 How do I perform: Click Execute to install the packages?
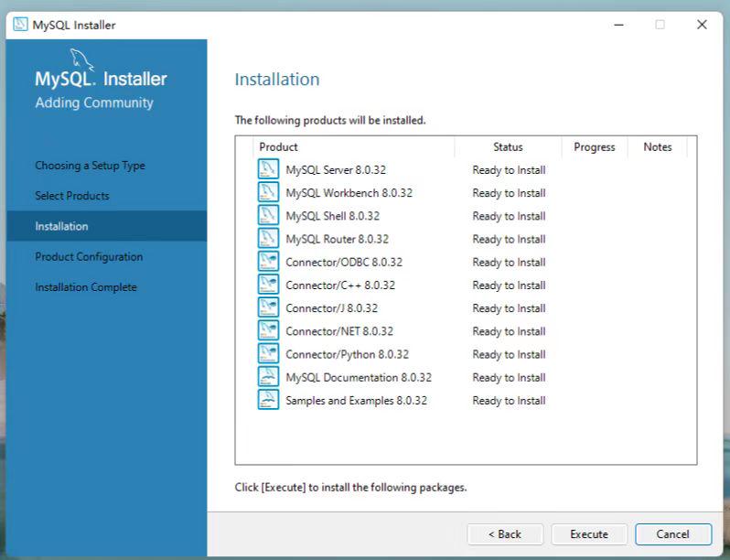pyautogui.click(x=589, y=534)
